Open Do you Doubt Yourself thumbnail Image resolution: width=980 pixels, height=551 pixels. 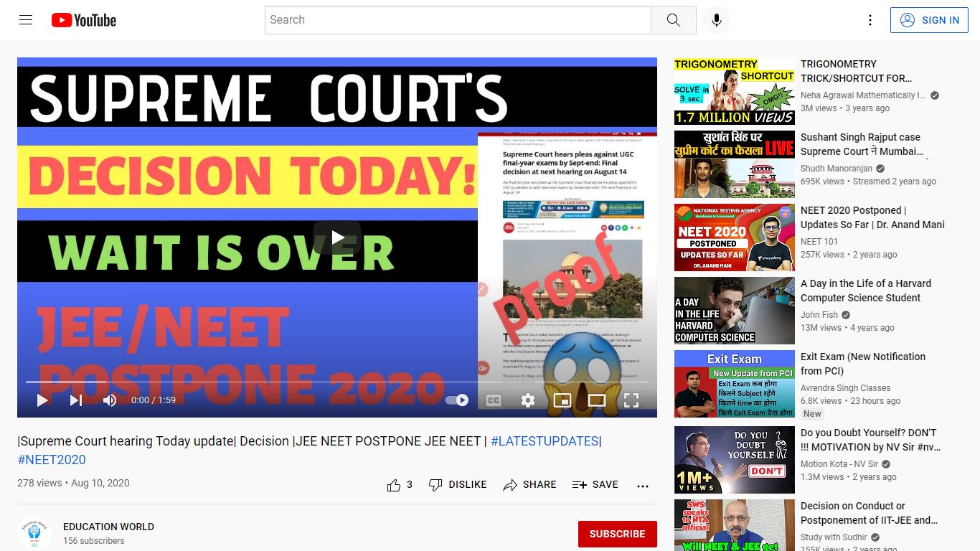(x=735, y=460)
